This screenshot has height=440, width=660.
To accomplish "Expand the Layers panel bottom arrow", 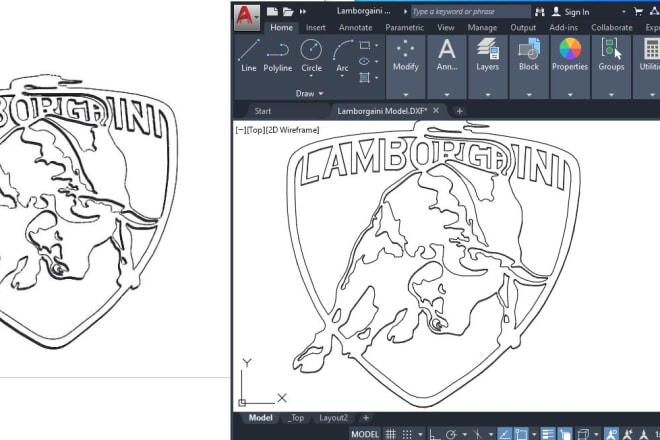I will point(488,95).
